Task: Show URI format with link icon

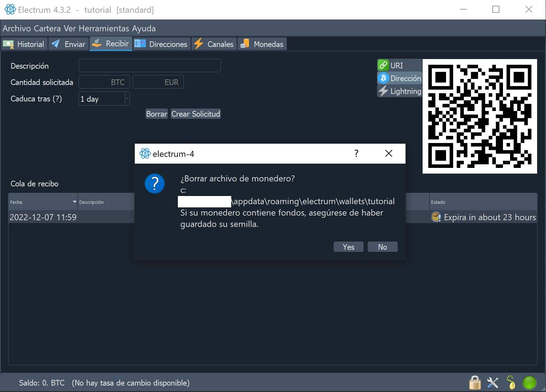Action: (399, 65)
